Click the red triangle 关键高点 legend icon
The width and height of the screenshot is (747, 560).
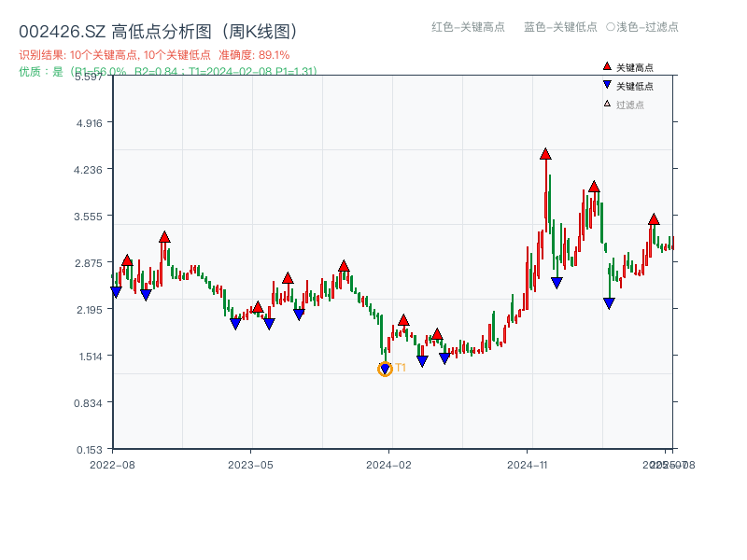606,66
